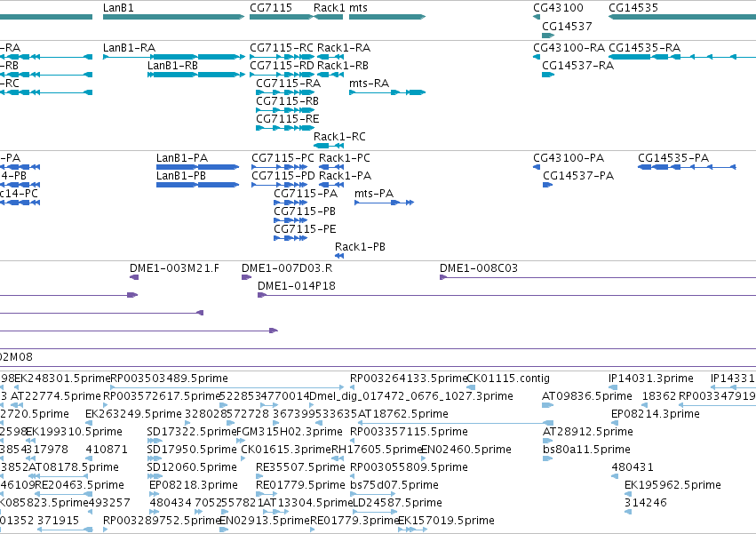The image size is (756, 534).
Task: Open the bs80a11.5prime EST label
Action: (x=586, y=450)
